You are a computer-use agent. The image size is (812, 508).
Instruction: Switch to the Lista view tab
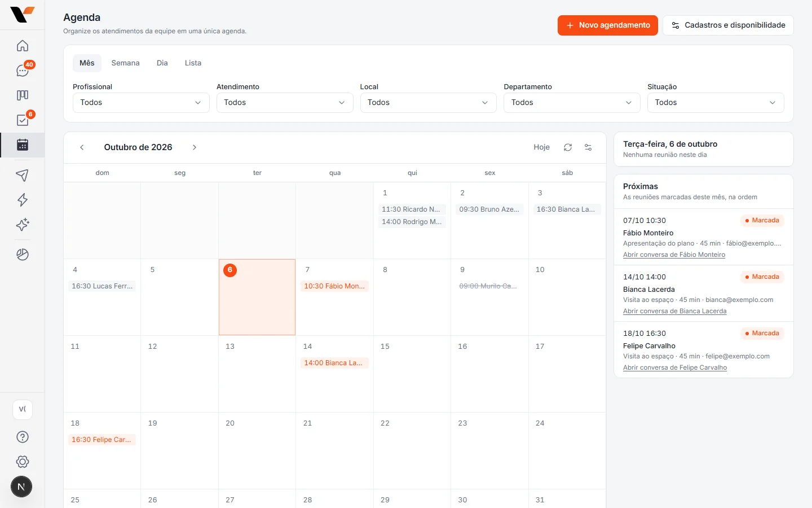pyautogui.click(x=193, y=63)
